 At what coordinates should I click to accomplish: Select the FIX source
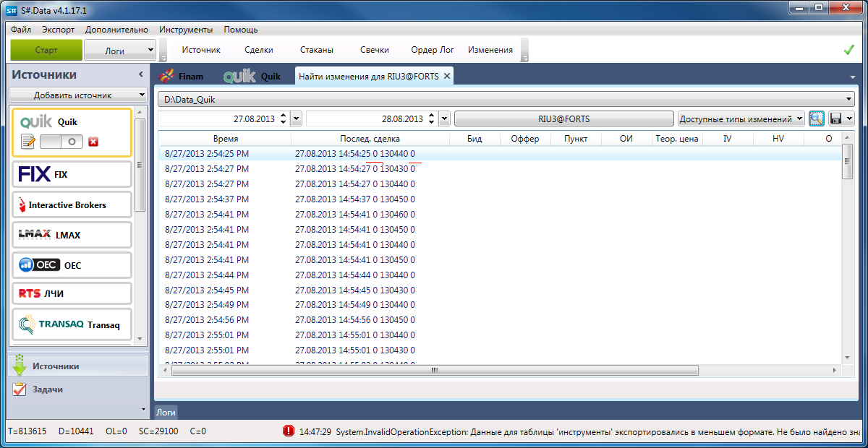coord(72,174)
